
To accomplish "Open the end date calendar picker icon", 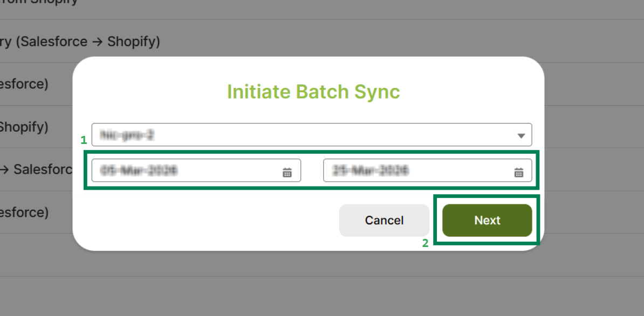I will (x=518, y=172).
